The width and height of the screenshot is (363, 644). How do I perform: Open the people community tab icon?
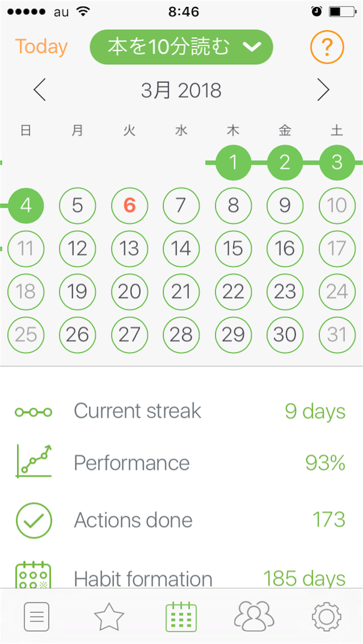point(254,616)
